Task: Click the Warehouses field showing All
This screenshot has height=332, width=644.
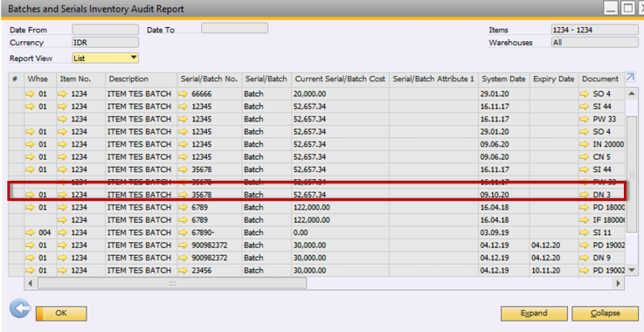Action: [x=595, y=42]
